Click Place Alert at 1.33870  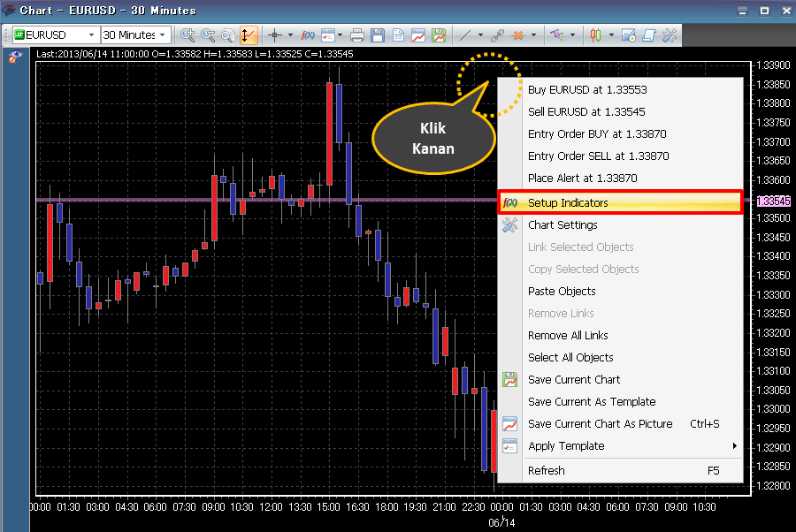tap(582, 179)
